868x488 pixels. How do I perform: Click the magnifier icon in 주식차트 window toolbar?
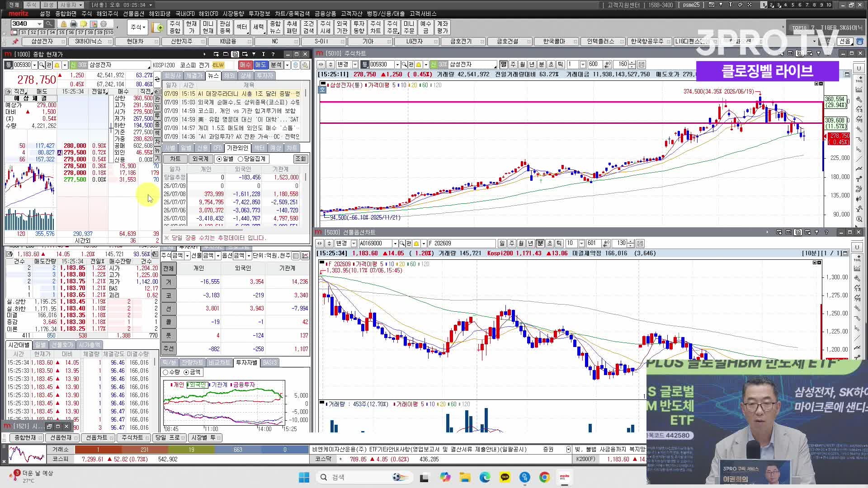pos(405,65)
